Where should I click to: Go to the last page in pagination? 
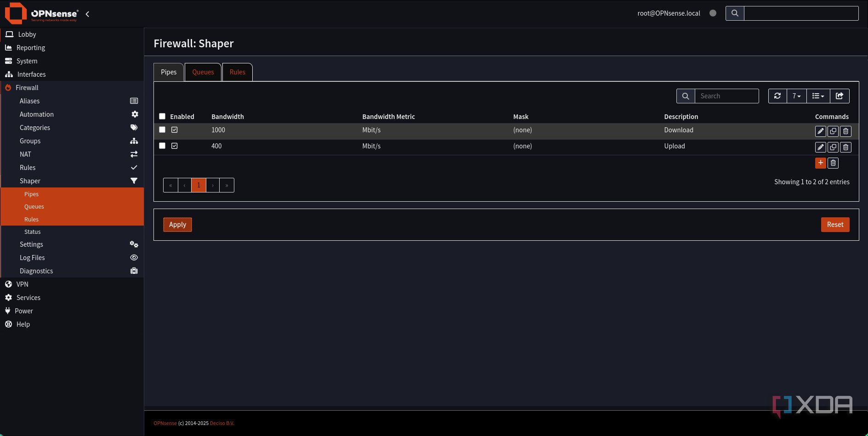pyautogui.click(x=227, y=185)
